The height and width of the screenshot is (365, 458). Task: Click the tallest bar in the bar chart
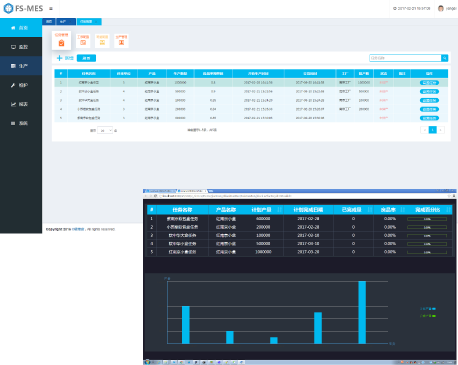click(x=362, y=312)
